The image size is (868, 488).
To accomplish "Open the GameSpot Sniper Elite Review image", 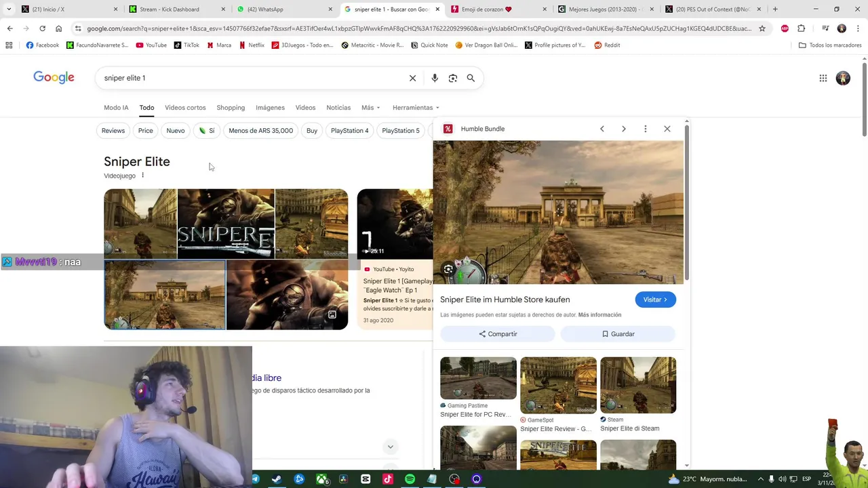I will pyautogui.click(x=558, y=385).
